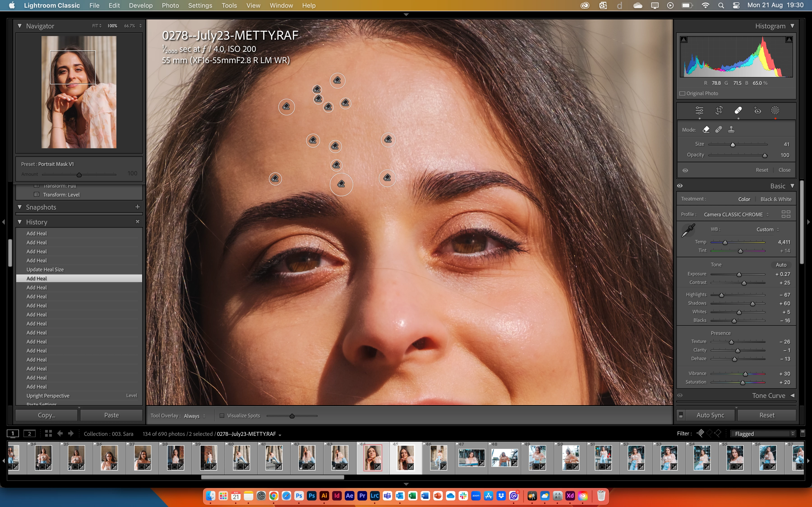The image size is (812, 507).
Task: Expand the Tone Curve panel
Action: tap(792, 396)
